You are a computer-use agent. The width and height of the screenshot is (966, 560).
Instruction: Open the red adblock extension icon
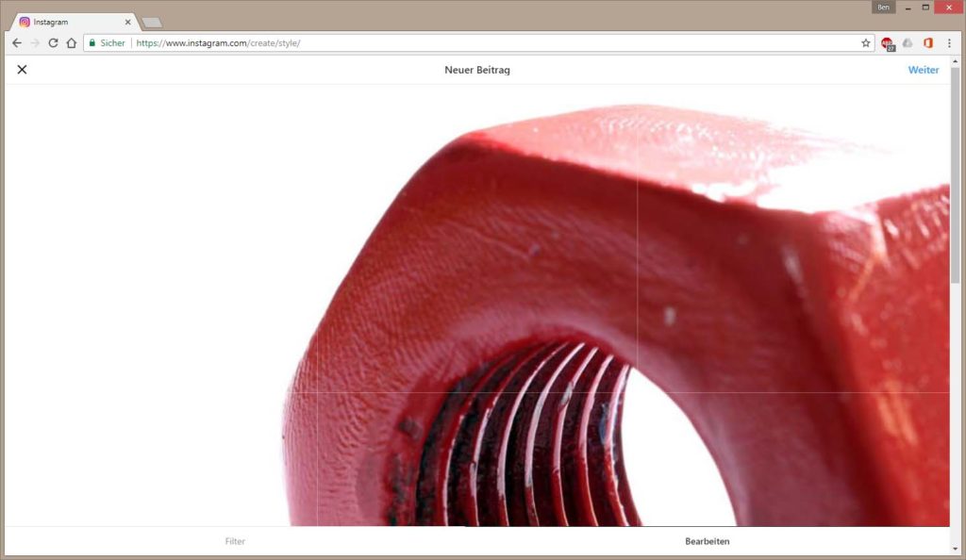pos(887,43)
